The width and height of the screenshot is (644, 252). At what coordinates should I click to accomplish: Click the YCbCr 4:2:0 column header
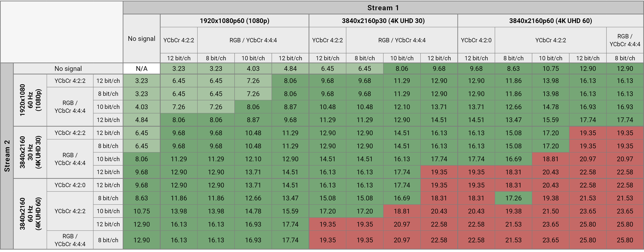(x=476, y=40)
